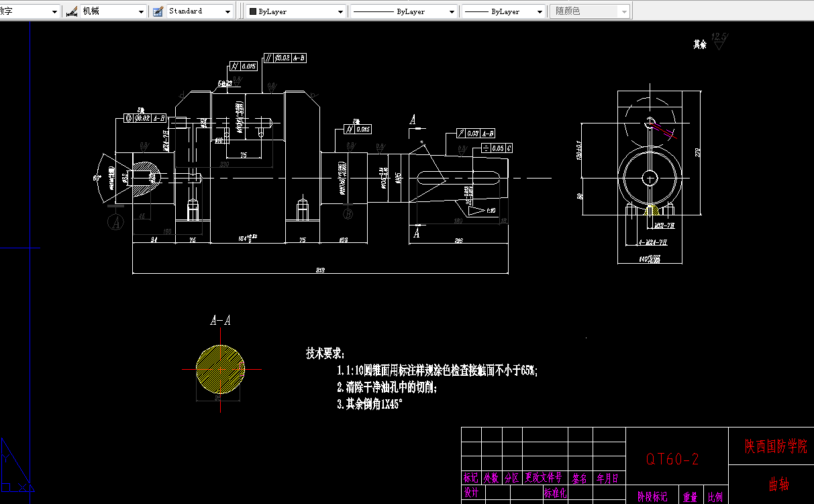
Task: Select the datum B symbol on the shaft
Action: coord(348,213)
